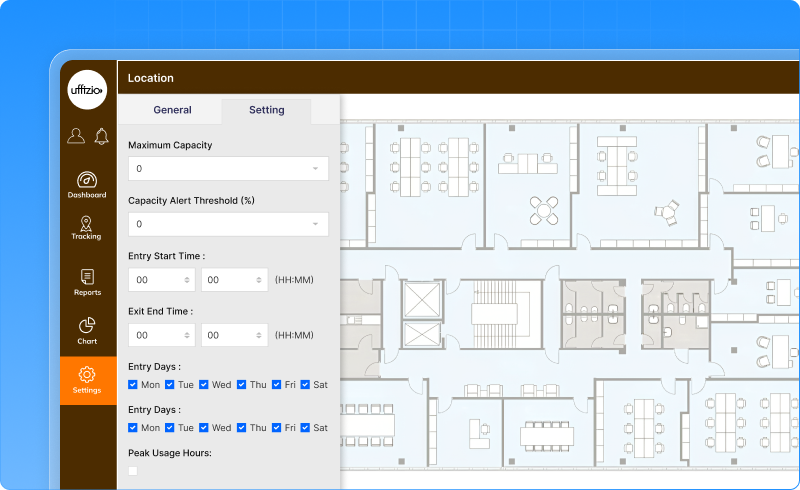Open Chart from the sidebar

point(87,331)
